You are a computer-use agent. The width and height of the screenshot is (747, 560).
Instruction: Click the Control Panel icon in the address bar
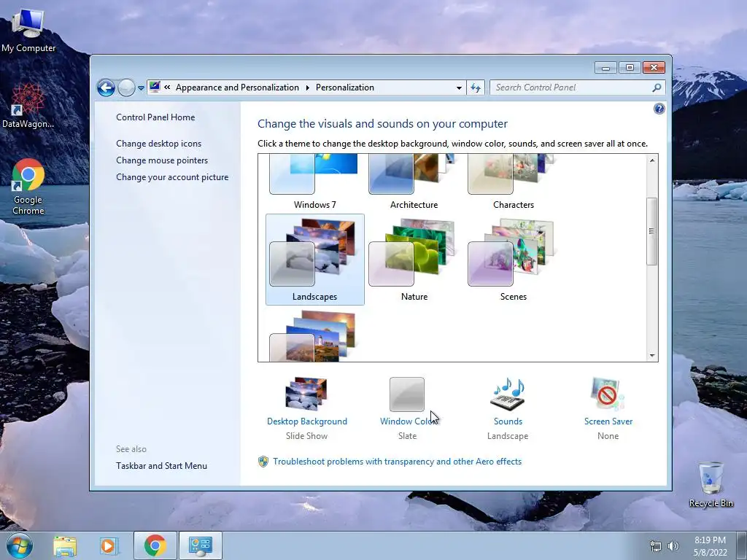(x=155, y=87)
